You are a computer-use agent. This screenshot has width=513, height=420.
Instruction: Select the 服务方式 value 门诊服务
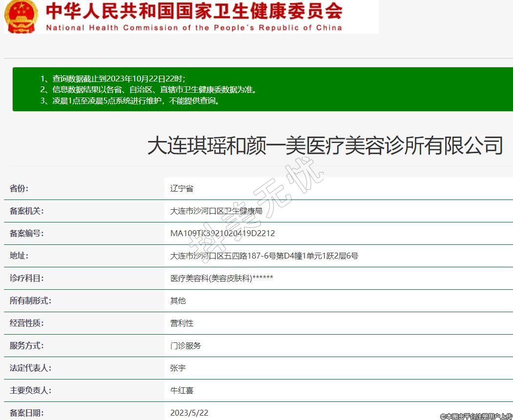click(185, 346)
